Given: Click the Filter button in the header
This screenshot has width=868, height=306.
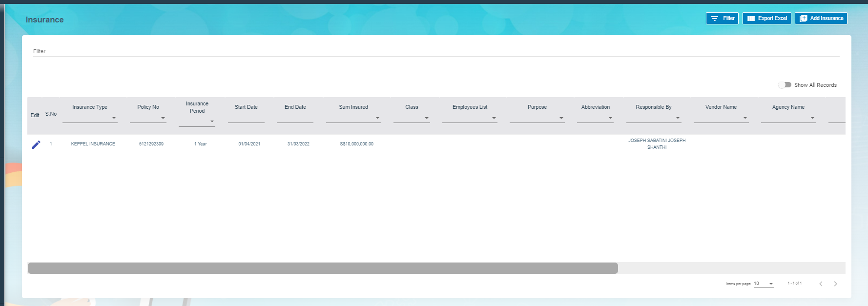Looking at the screenshot, I should coord(722,19).
